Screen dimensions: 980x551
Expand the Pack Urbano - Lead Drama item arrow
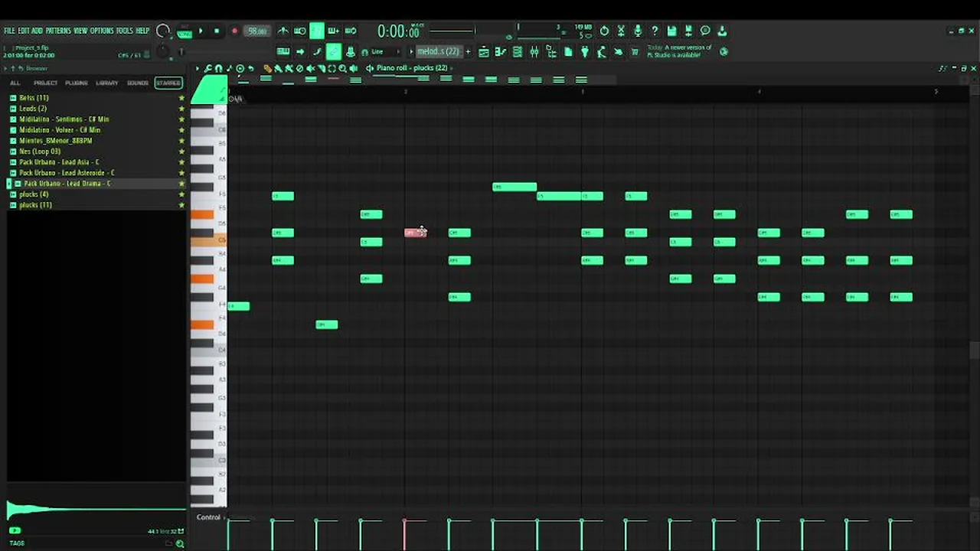9,184
